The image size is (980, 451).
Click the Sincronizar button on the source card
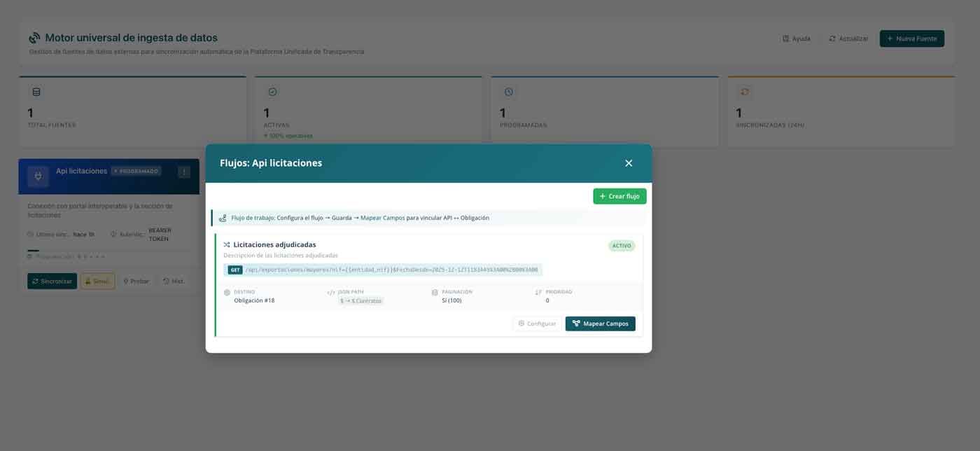click(52, 281)
